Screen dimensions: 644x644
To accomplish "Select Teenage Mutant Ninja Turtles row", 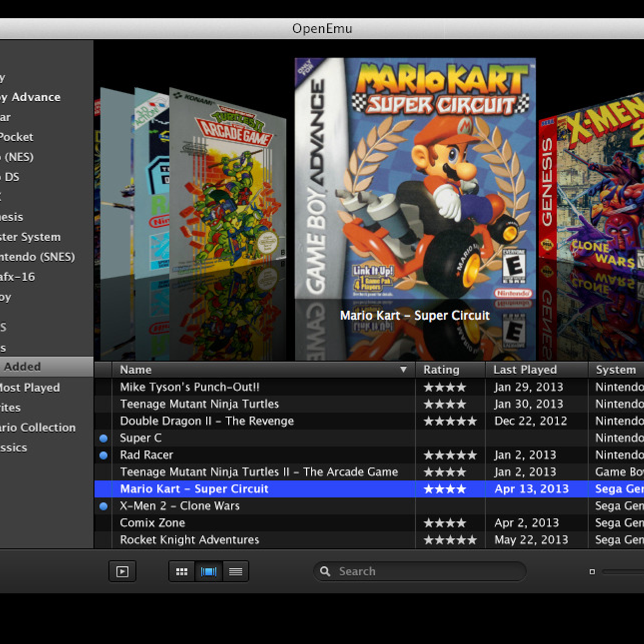I will click(x=369, y=404).
